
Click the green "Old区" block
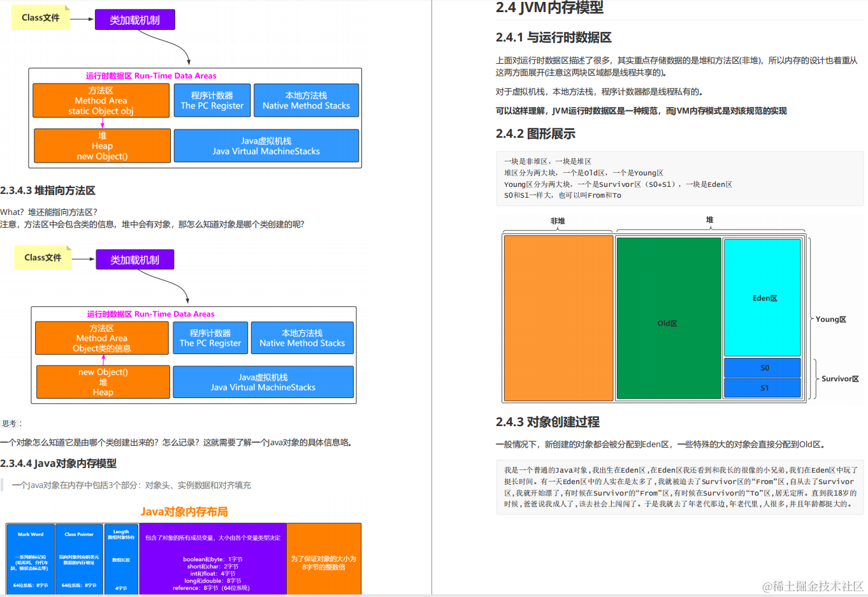pyautogui.click(x=667, y=323)
